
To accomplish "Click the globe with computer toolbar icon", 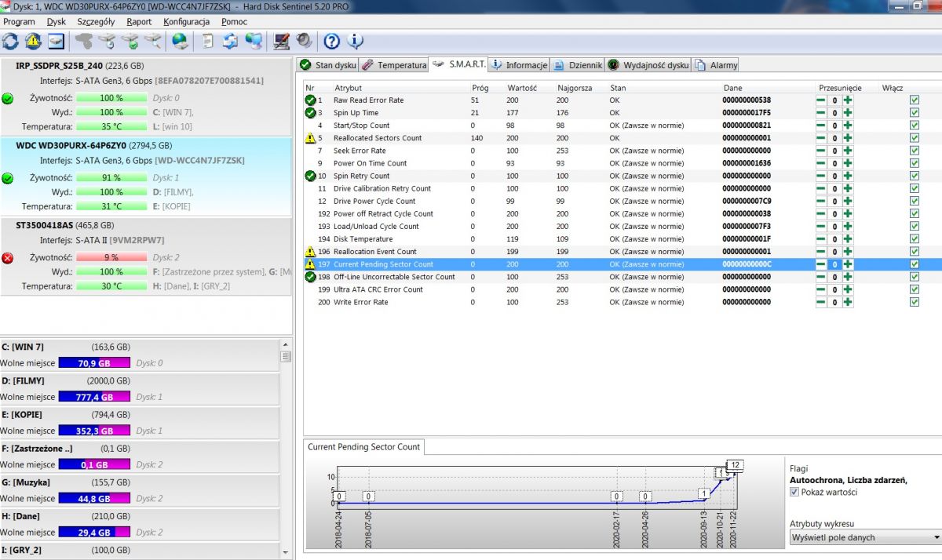I will pyautogui.click(x=254, y=41).
